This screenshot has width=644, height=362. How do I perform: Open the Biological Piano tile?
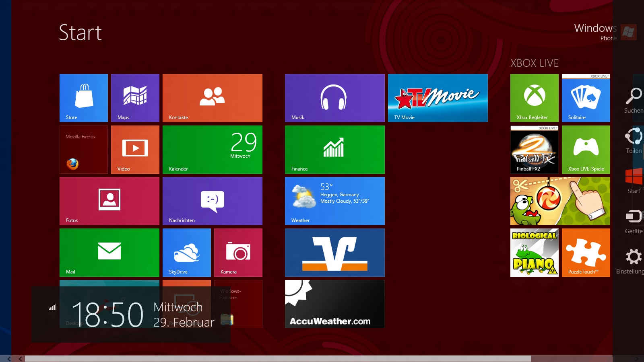[x=535, y=253]
